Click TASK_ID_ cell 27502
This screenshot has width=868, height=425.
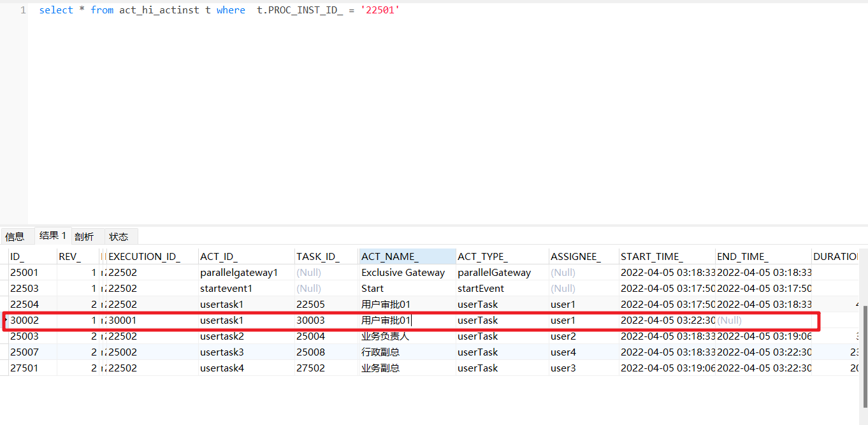click(310, 368)
